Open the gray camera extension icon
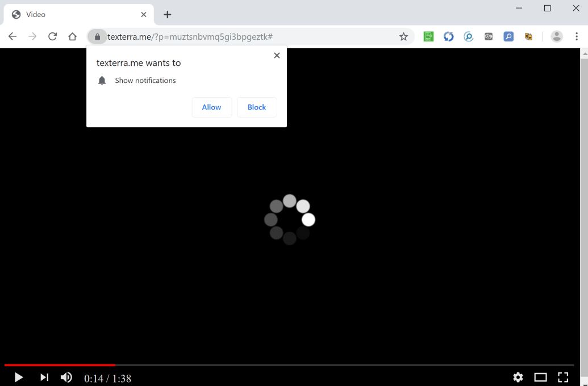Screen dimensions: 588x386 click(488, 36)
